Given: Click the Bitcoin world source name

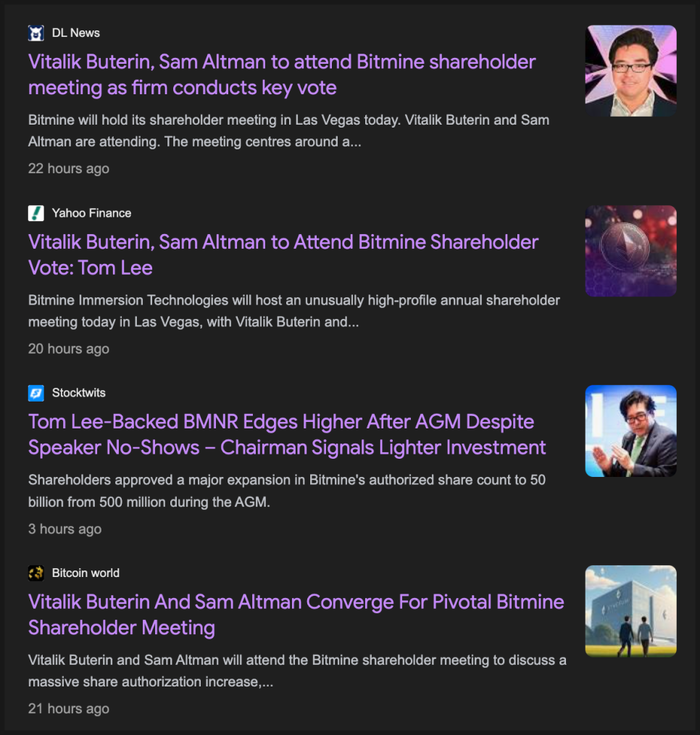Looking at the screenshot, I should click(86, 573).
